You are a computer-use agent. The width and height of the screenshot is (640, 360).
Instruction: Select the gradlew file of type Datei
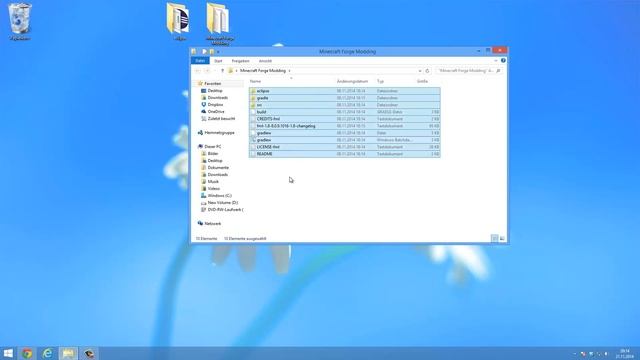tap(344, 133)
